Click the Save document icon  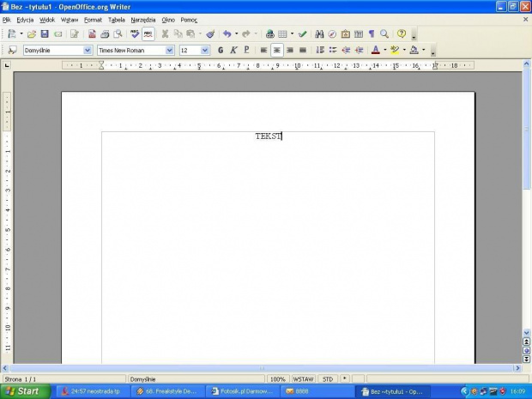coord(45,34)
